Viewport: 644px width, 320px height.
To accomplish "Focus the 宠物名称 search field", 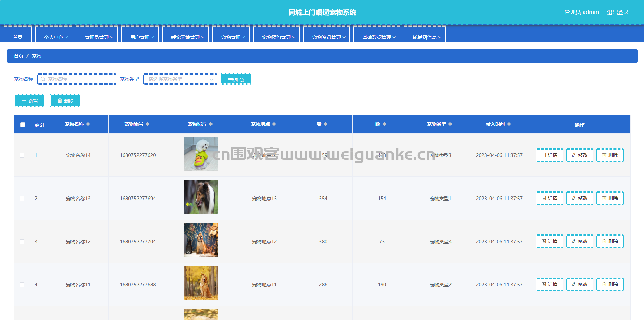I will pyautogui.click(x=77, y=79).
